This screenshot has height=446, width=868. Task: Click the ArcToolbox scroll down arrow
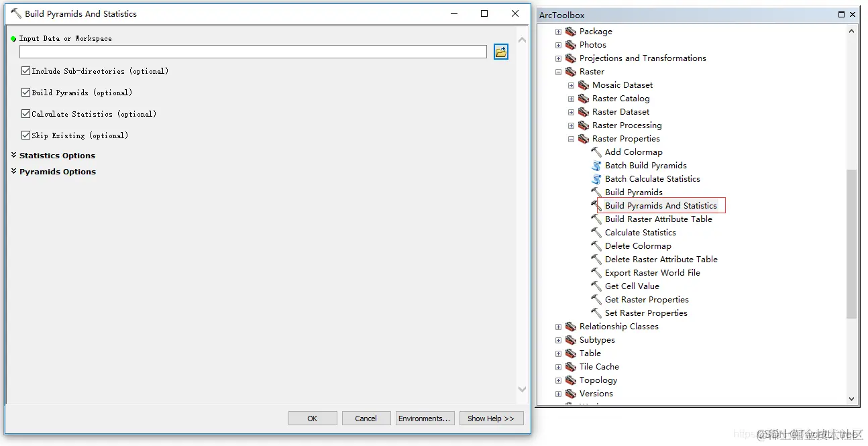[x=852, y=398]
